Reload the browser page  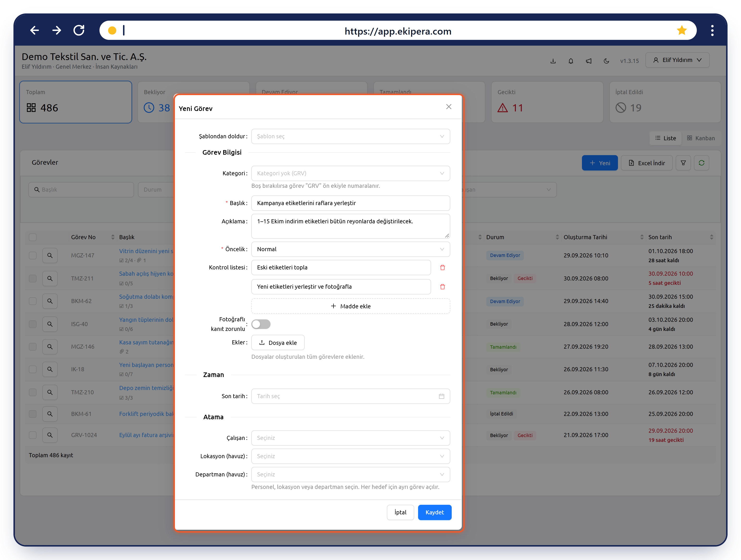79,30
